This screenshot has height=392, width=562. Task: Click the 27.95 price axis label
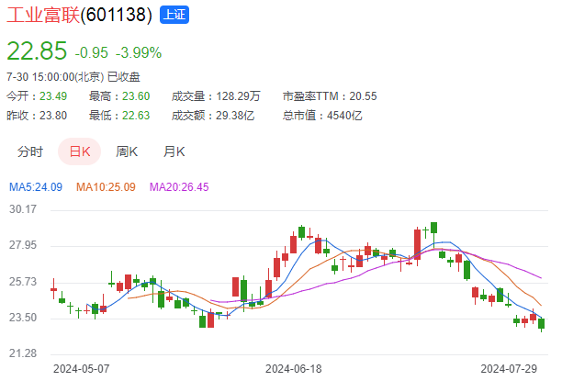pyautogui.click(x=23, y=245)
